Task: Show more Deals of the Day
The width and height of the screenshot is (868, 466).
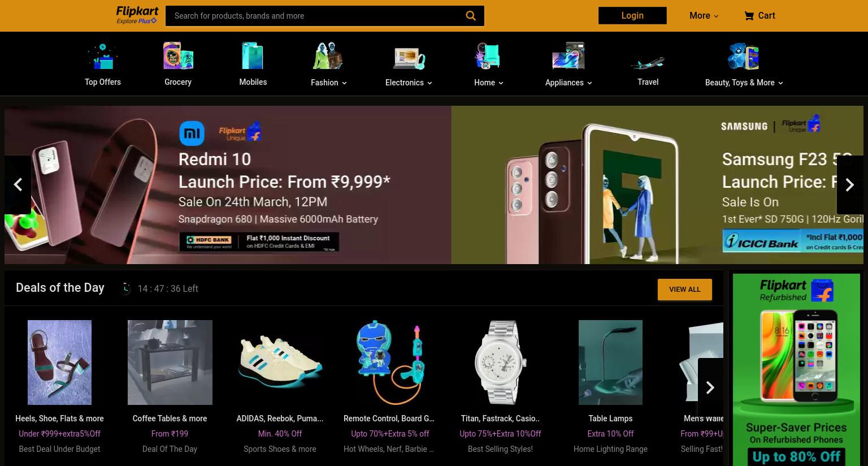Action: [x=710, y=387]
